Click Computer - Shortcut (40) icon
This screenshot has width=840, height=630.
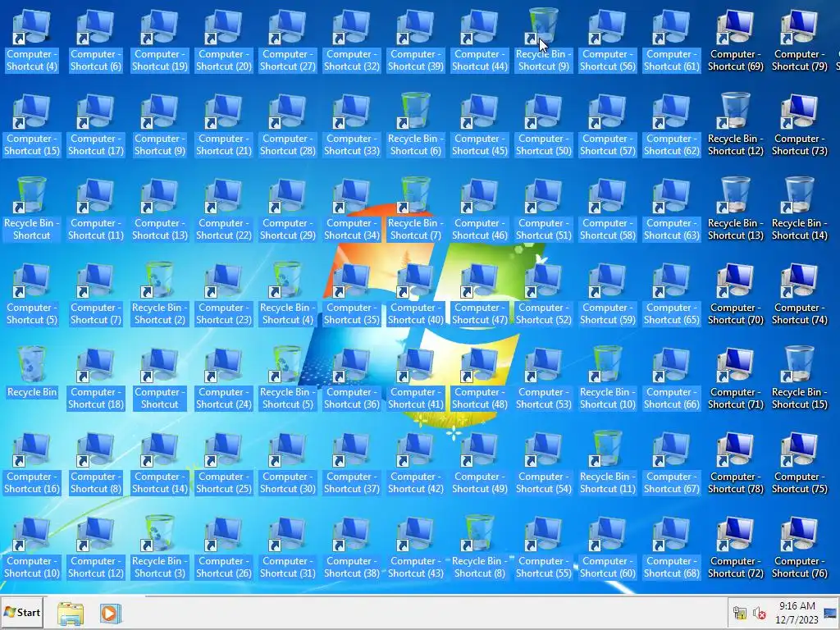pos(416,294)
